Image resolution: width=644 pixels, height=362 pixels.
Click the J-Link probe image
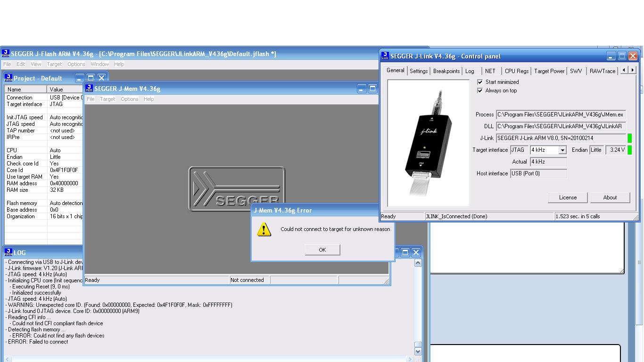tap(429, 143)
